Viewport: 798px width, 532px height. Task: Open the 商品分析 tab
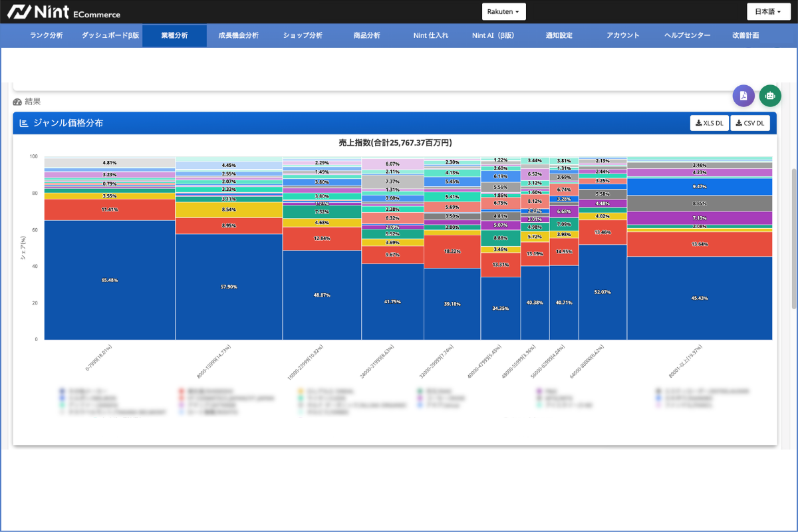pos(366,36)
